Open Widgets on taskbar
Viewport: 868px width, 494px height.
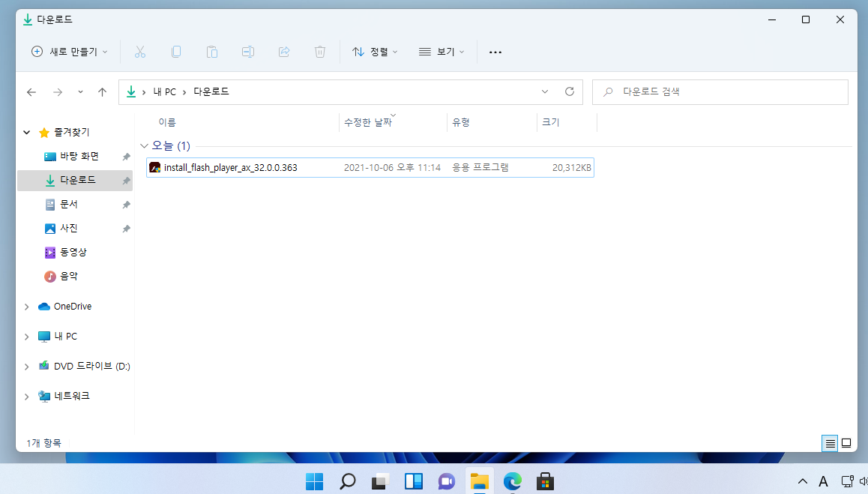coord(414,481)
